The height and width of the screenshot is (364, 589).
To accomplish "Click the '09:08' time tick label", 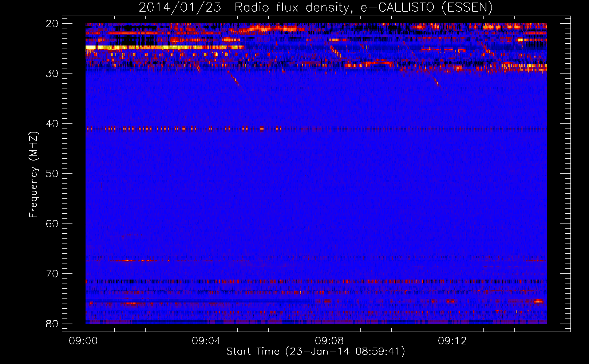I will [x=329, y=341].
